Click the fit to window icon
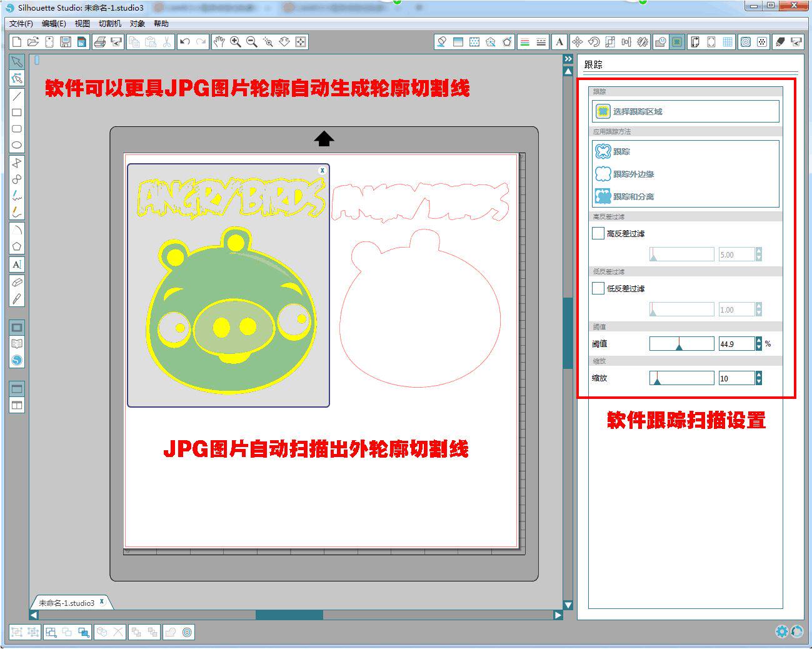This screenshot has height=649, width=812. (301, 42)
